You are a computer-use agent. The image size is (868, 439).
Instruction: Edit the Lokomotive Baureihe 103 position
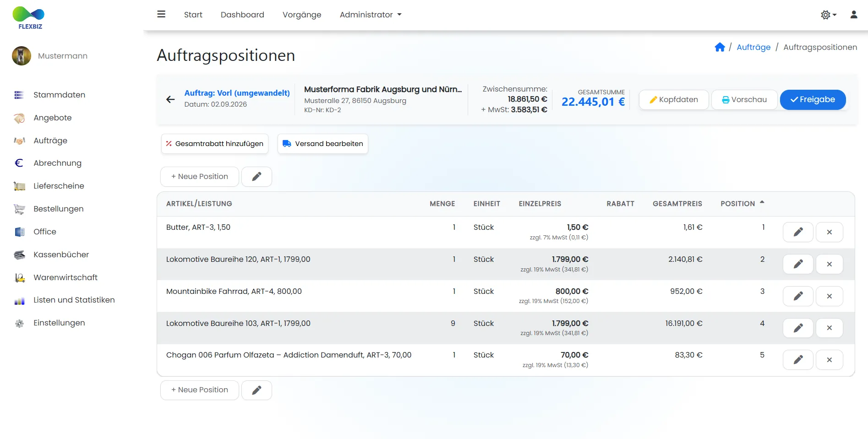coord(798,328)
